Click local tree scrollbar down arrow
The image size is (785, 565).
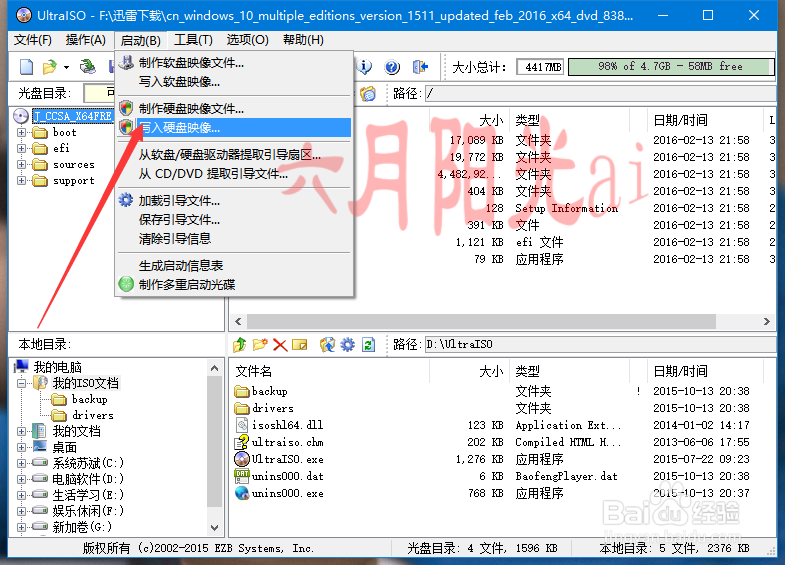click(x=215, y=527)
